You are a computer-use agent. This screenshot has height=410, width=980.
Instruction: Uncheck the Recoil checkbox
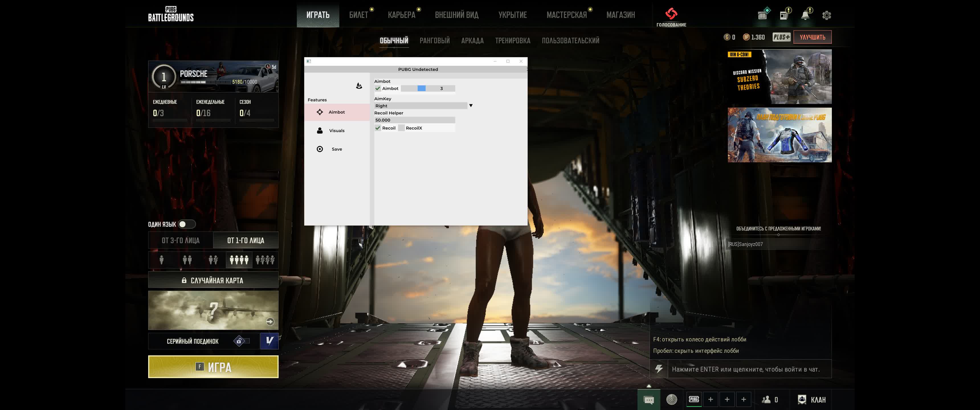[x=378, y=128]
